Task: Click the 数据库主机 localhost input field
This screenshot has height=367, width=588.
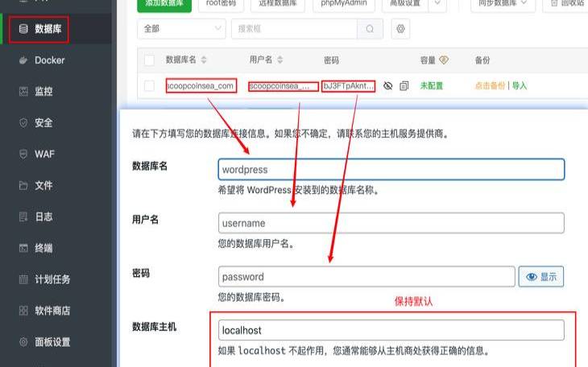Action: (391, 330)
